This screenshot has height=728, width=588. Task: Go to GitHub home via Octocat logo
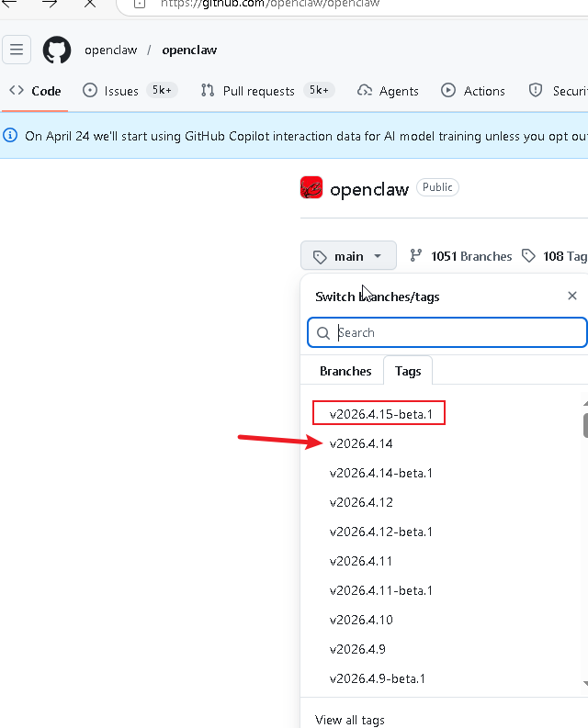[57, 50]
